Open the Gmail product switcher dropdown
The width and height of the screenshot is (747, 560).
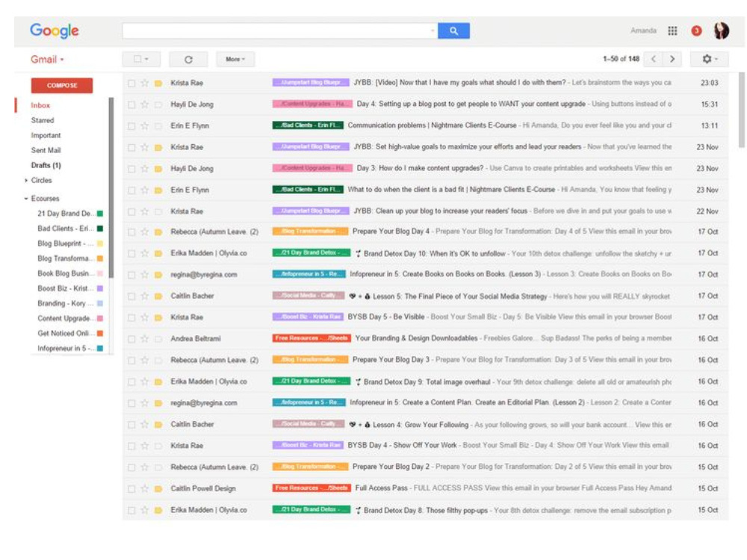48,60
